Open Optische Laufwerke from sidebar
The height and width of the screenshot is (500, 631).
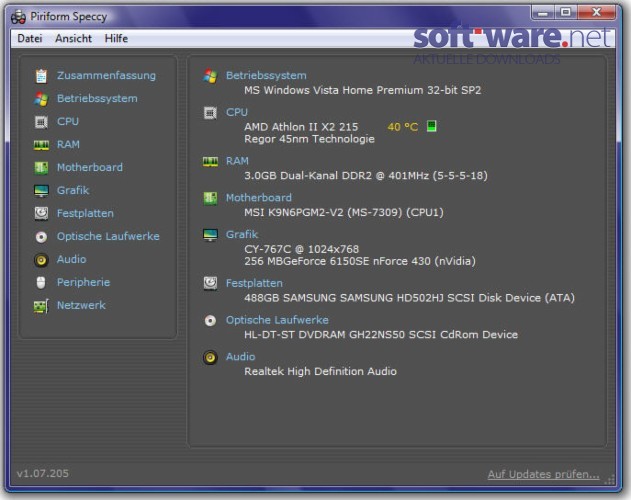pos(108,236)
